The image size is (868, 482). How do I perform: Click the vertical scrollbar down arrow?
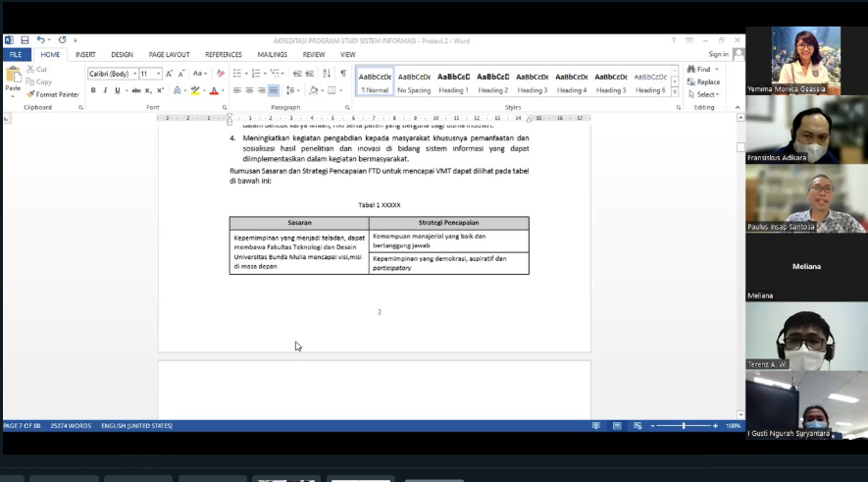point(740,415)
